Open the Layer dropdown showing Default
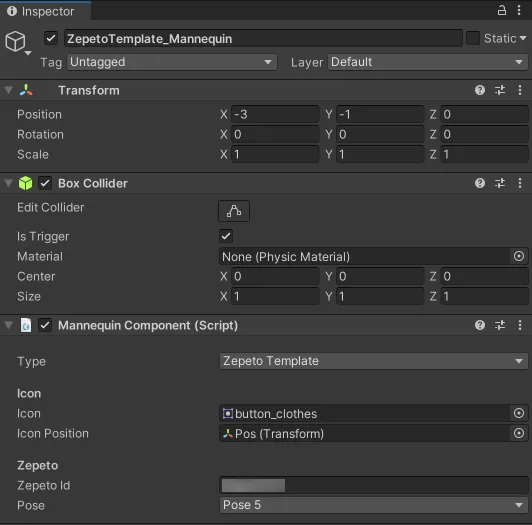 coord(428,62)
